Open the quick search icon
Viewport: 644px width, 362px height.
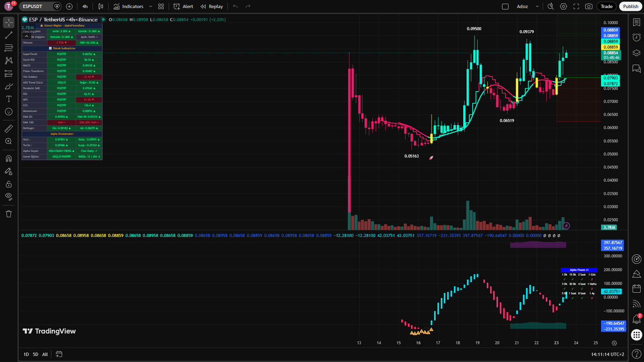551,6
